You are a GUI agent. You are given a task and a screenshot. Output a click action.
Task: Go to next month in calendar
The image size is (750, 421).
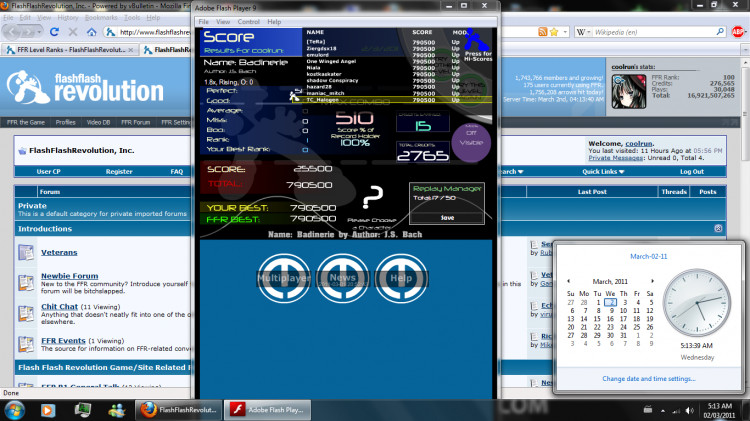[652, 281]
